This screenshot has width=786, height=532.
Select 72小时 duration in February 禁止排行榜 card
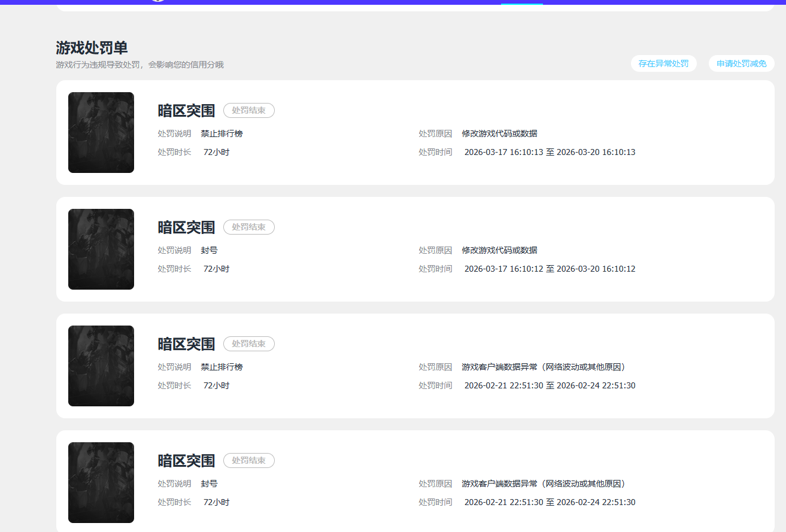217,386
